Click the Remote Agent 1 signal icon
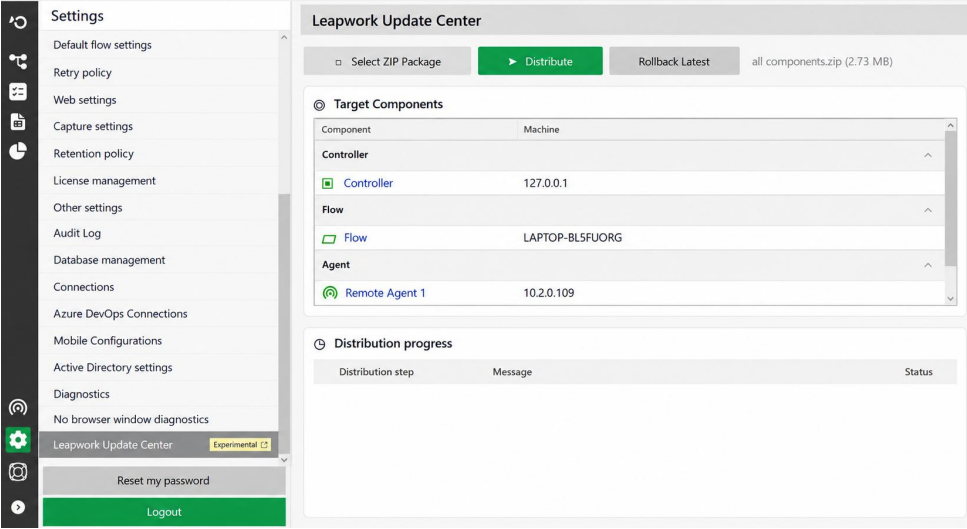Screen dimensions: 967x529 330,293
